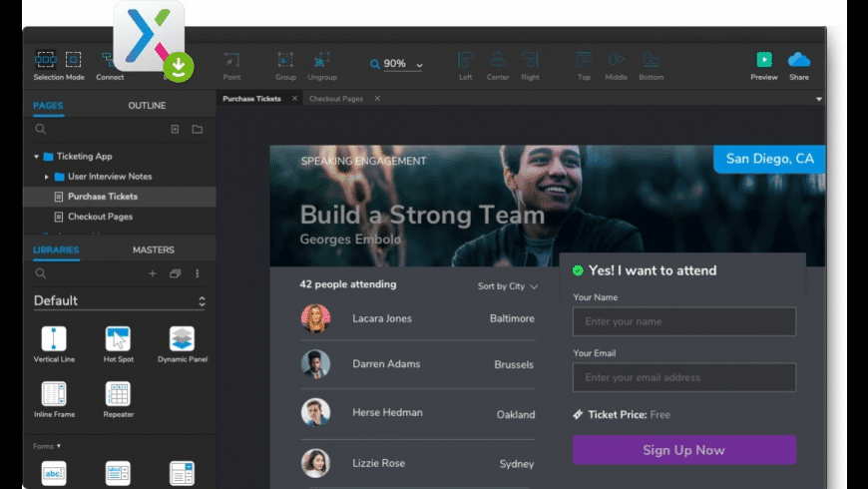The width and height of the screenshot is (868, 489).
Task: Select Lizzie Rose avatar
Action: click(315, 463)
